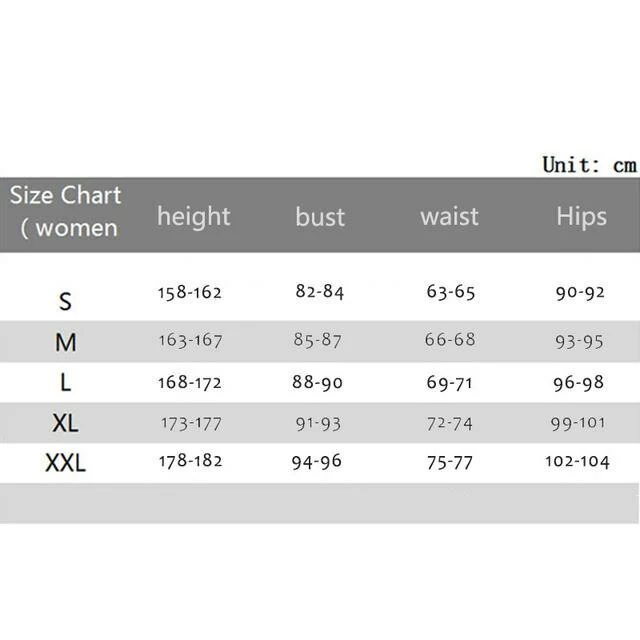
Task: Select the size 'S' row label
Action: [66, 300]
